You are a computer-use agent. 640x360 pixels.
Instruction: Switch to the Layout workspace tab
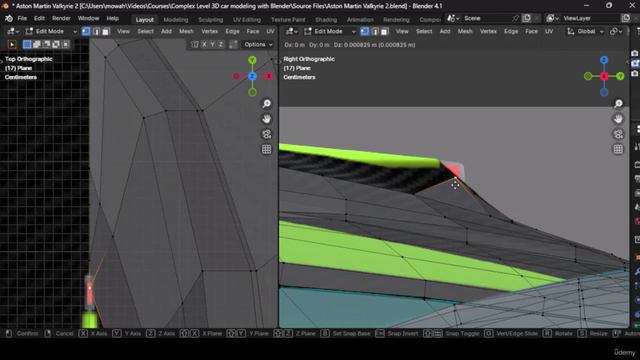(x=144, y=20)
